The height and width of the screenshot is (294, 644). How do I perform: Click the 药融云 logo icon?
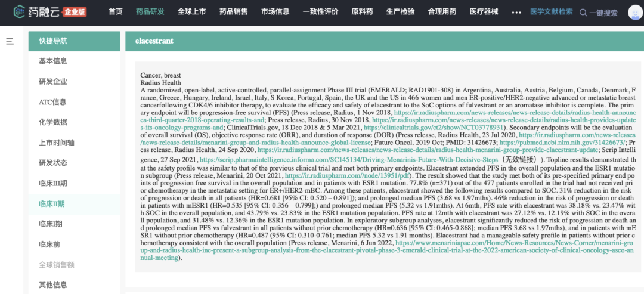coord(20,12)
